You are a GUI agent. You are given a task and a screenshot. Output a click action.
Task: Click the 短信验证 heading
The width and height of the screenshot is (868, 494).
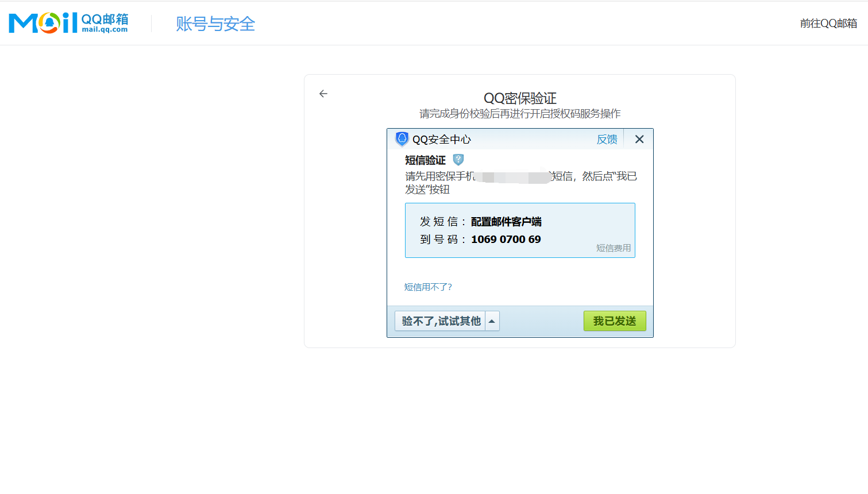pyautogui.click(x=425, y=160)
